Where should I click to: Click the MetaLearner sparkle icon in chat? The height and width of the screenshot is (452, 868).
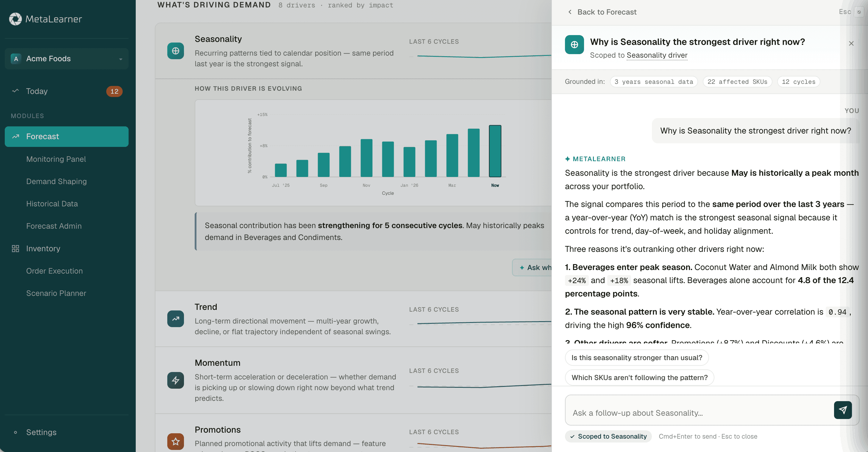(x=567, y=159)
